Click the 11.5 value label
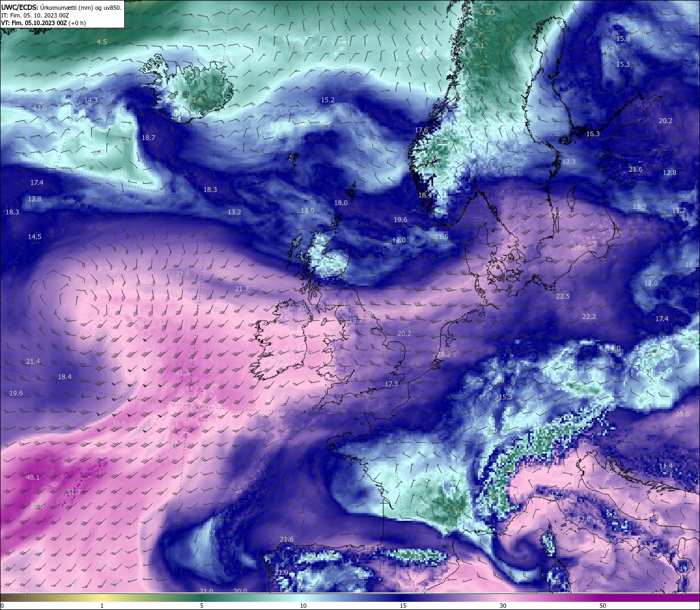 pyautogui.click(x=441, y=237)
